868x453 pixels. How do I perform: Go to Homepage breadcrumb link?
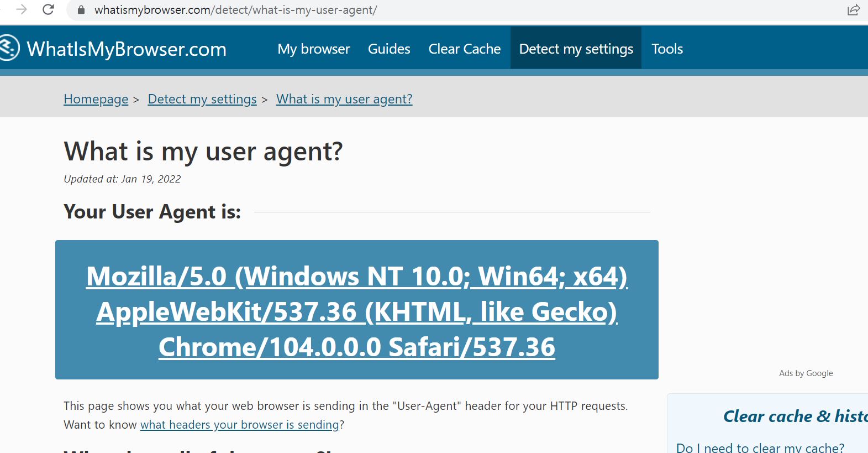[x=96, y=99]
